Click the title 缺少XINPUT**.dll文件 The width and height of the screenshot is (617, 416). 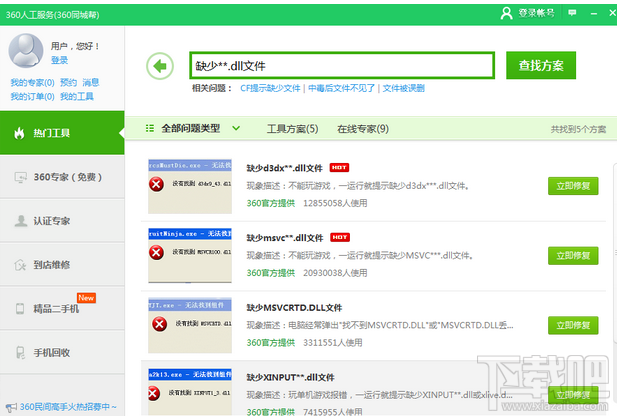pyautogui.click(x=290, y=377)
